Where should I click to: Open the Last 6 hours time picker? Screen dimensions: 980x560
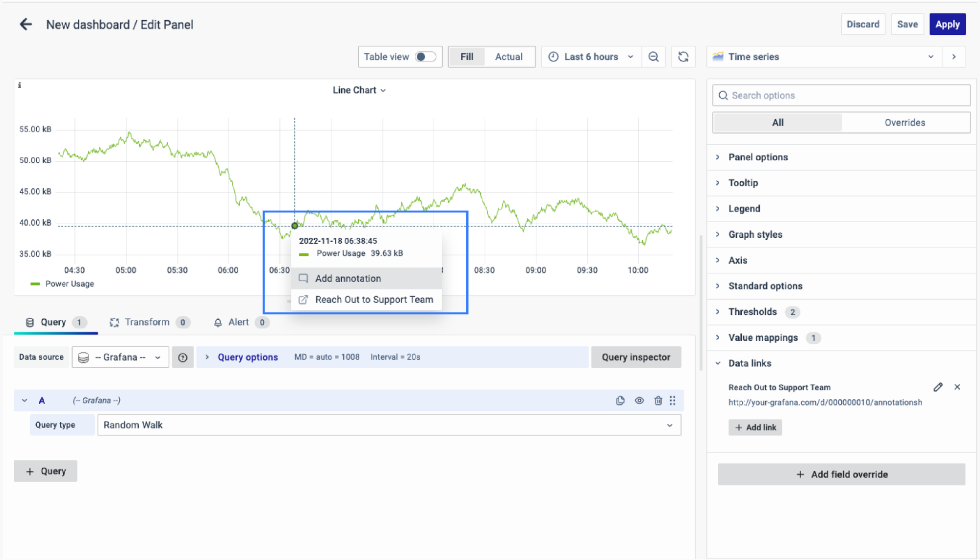tap(591, 57)
